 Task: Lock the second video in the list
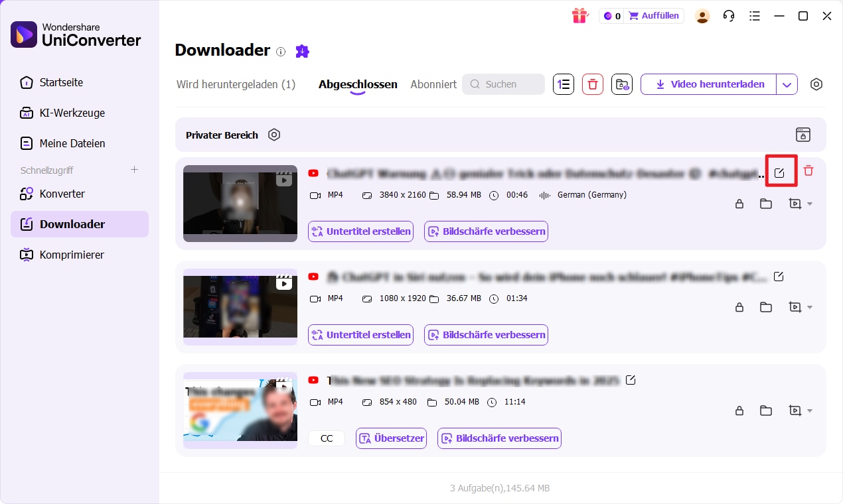(739, 307)
